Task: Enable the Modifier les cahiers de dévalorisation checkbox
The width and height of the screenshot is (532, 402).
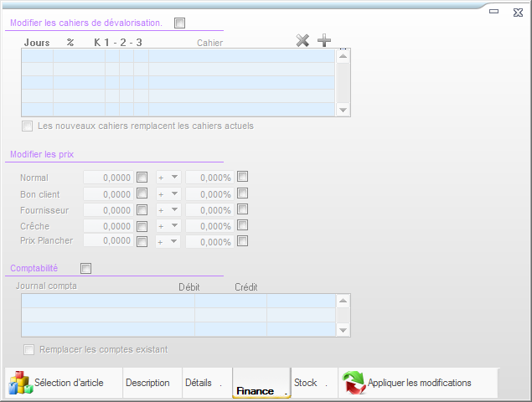Action: point(179,23)
